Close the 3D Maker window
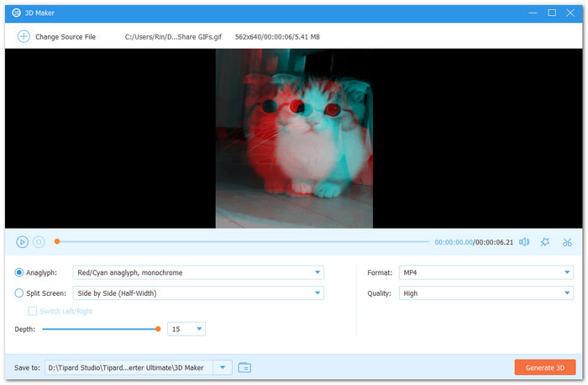This screenshot has height=385, width=588. pyautogui.click(x=570, y=13)
